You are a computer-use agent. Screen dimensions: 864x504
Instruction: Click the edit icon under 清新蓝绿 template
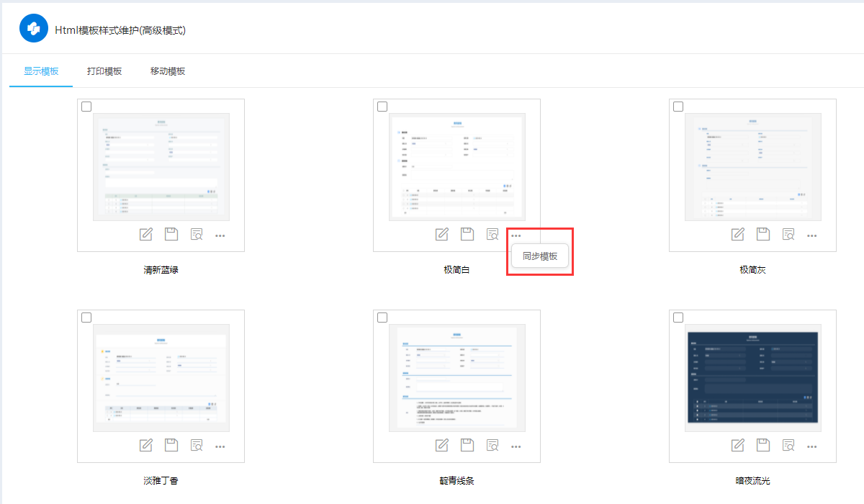coord(146,234)
